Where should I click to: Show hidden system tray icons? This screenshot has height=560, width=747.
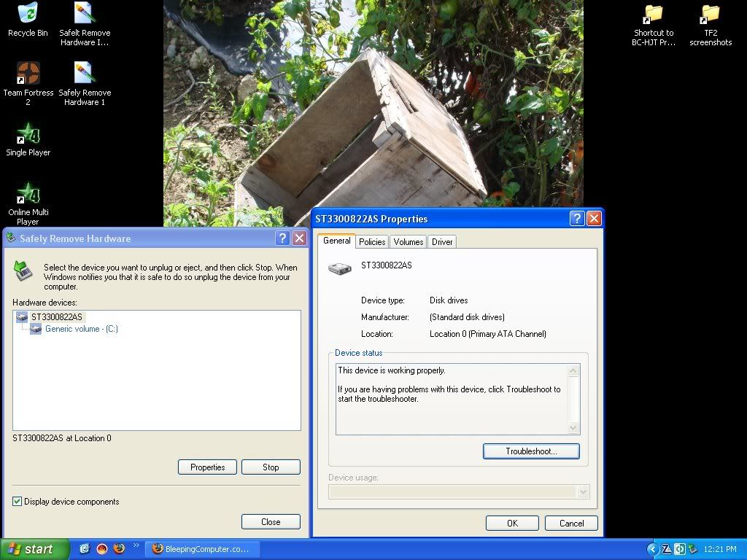pos(652,549)
